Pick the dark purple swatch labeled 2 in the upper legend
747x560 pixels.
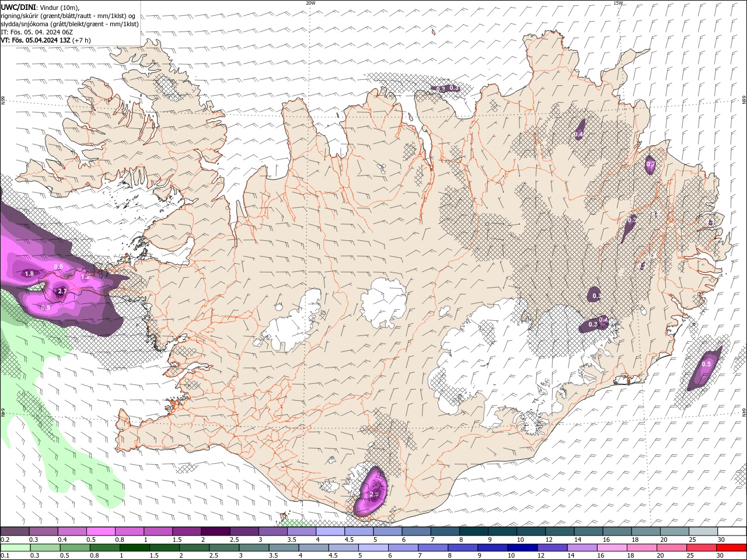tap(215, 531)
